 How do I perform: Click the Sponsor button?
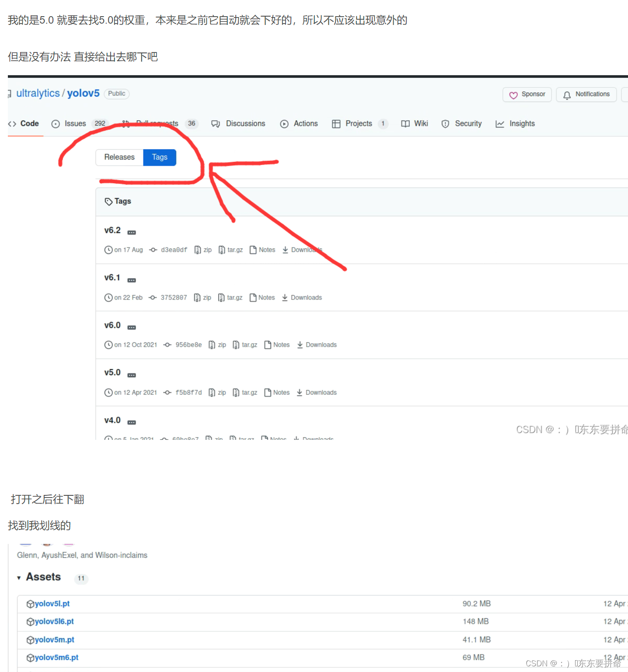pyautogui.click(x=527, y=94)
